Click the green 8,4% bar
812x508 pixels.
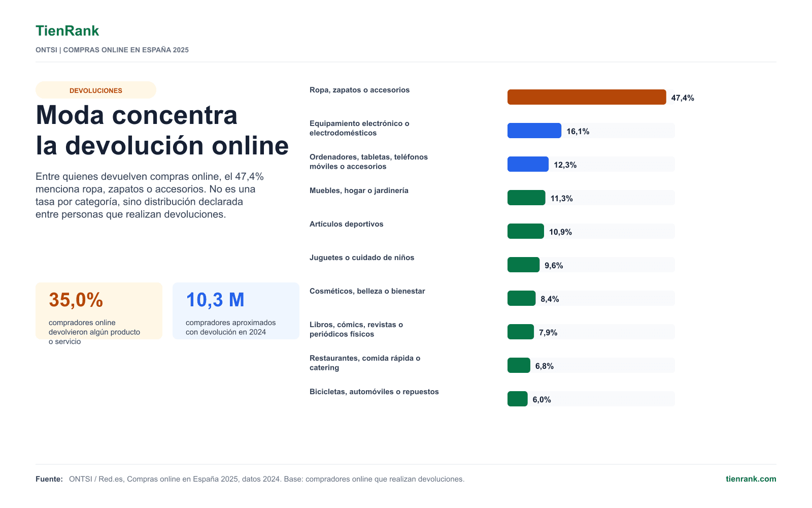coord(521,298)
